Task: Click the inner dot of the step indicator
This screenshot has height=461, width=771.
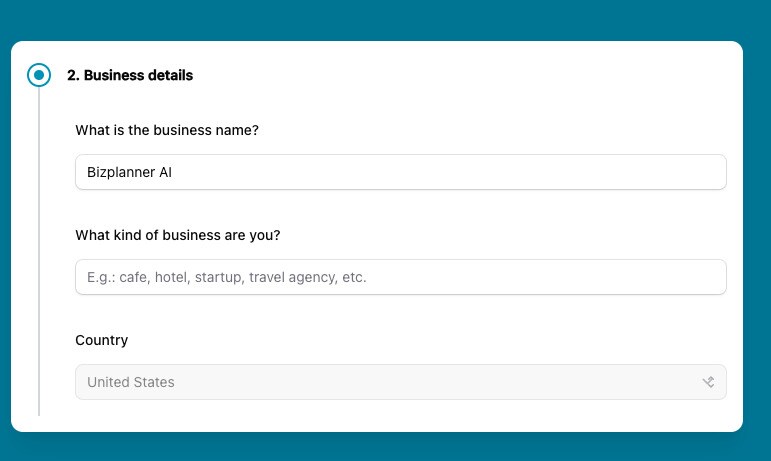Action: (x=39, y=75)
